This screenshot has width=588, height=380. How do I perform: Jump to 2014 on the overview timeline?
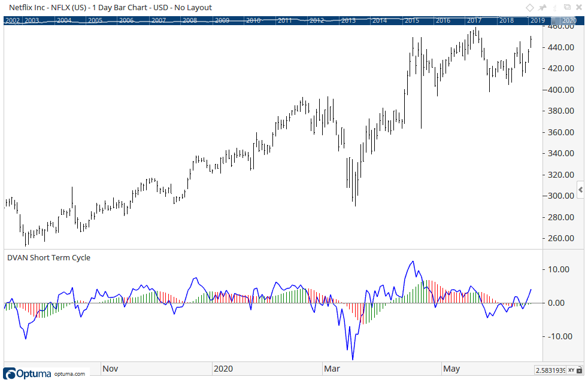click(x=380, y=20)
